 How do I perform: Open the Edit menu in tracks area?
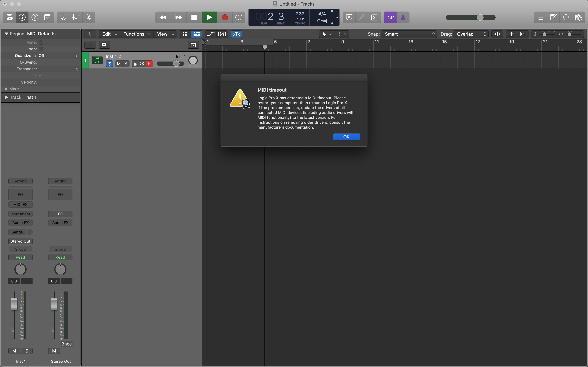pos(109,34)
